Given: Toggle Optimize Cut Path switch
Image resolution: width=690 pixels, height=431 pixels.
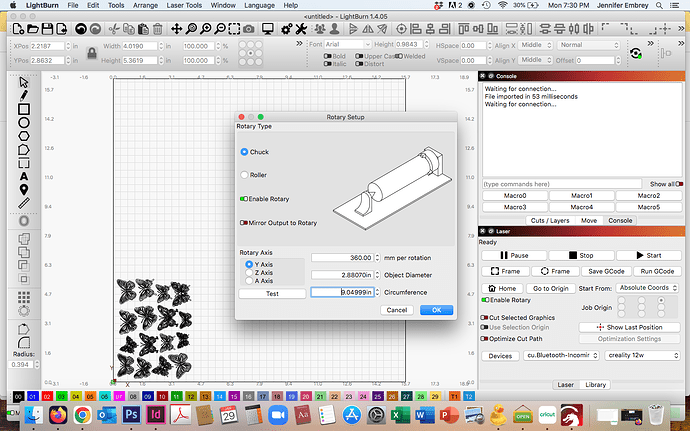Looking at the screenshot, I should point(484,339).
